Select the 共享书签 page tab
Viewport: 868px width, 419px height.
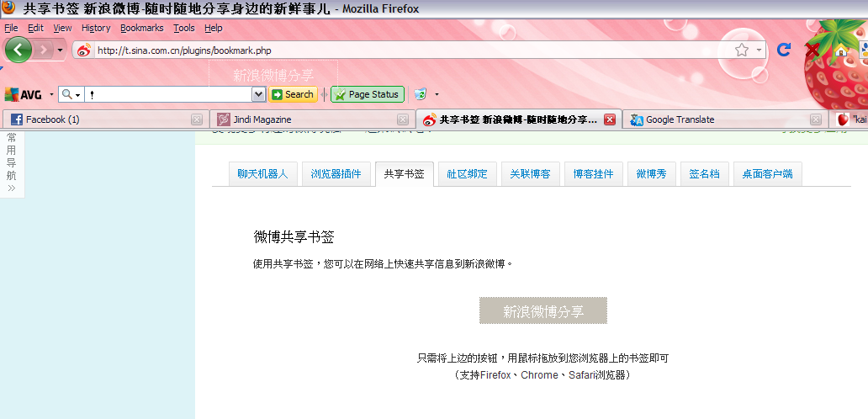(x=404, y=174)
